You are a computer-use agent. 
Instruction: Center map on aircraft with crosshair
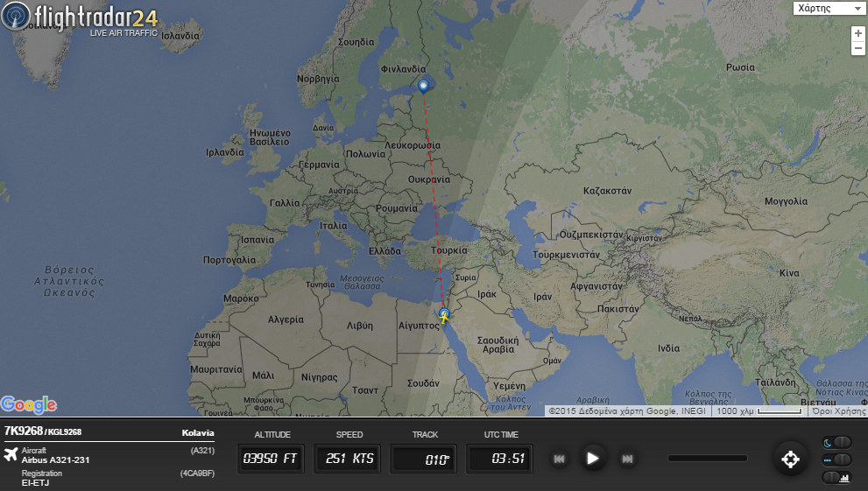[x=790, y=459]
